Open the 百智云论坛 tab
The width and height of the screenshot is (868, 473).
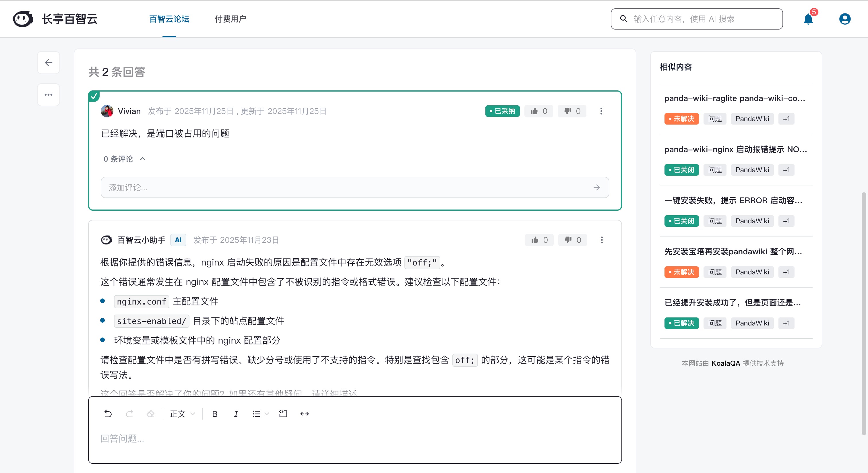[169, 19]
